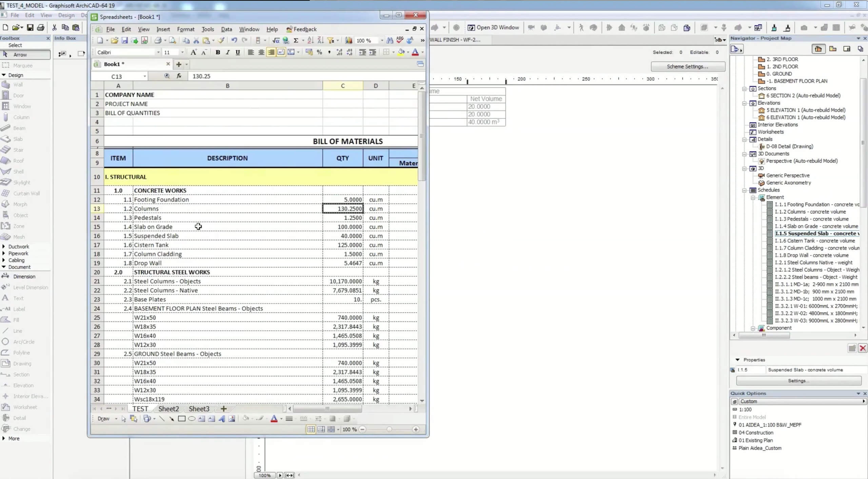Open the Calibri font name dropdown

(158, 52)
